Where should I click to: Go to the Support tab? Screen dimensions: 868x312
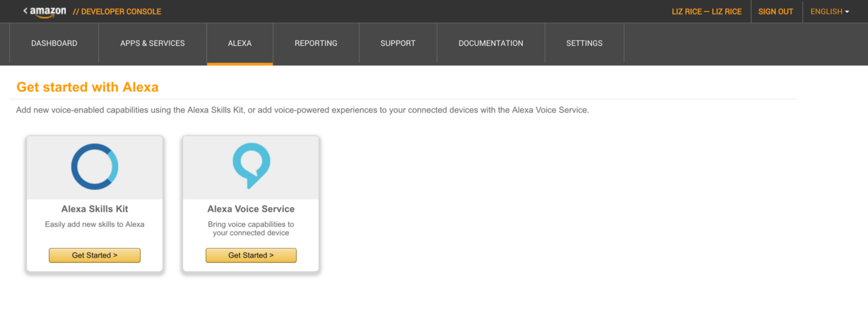coord(398,43)
